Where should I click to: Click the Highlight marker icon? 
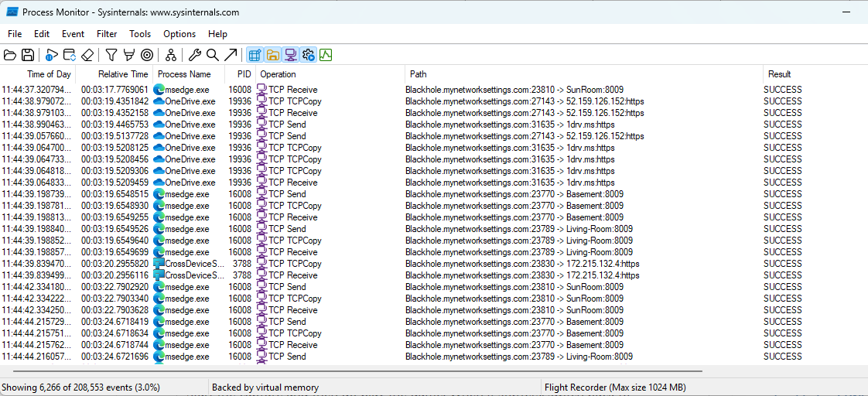point(129,55)
